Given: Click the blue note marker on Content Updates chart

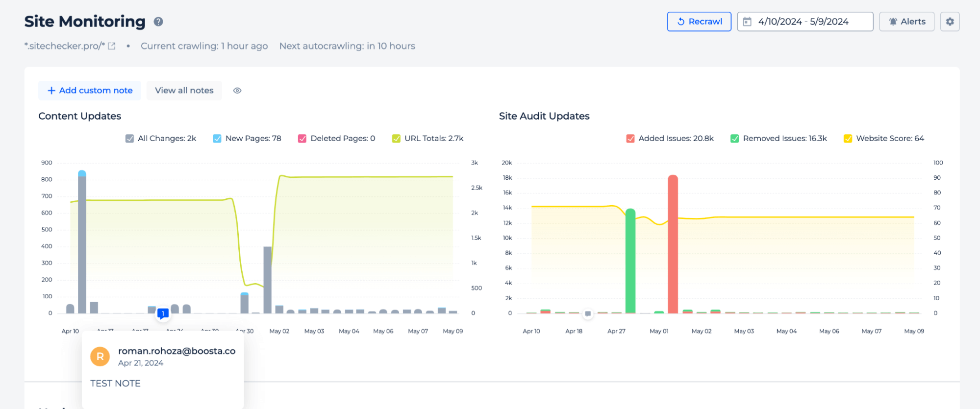Looking at the screenshot, I should pos(163,313).
